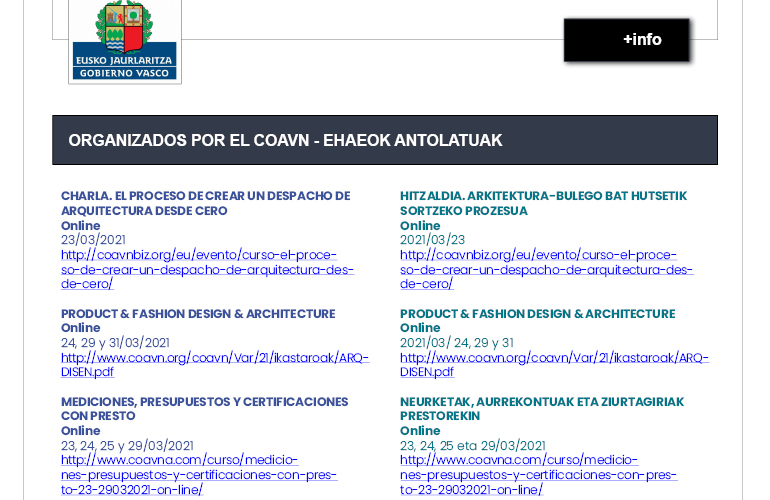Screen dimensions: 770x500
Task: Click the date 23/03/2021
Action: (93, 240)
